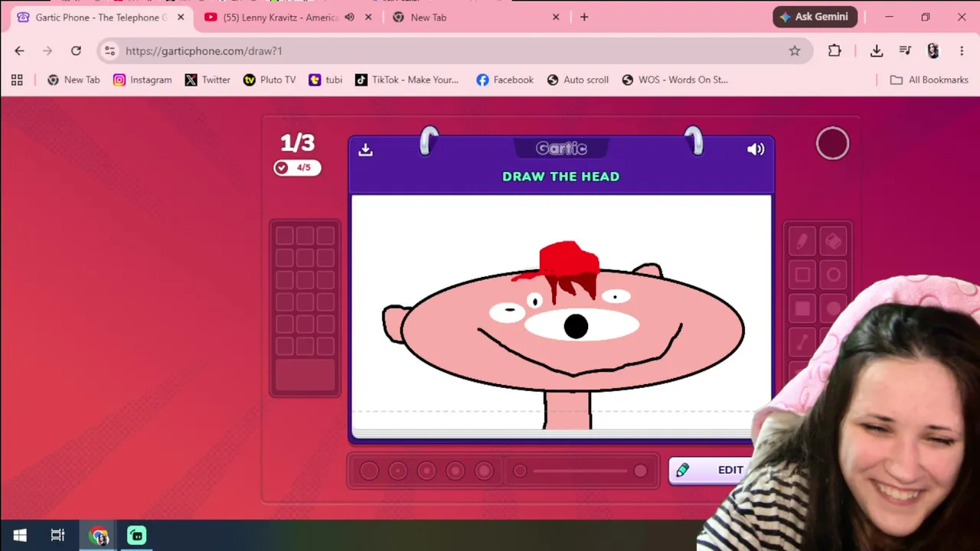
Task: Select the eraser tool
Action: (833, 242)
